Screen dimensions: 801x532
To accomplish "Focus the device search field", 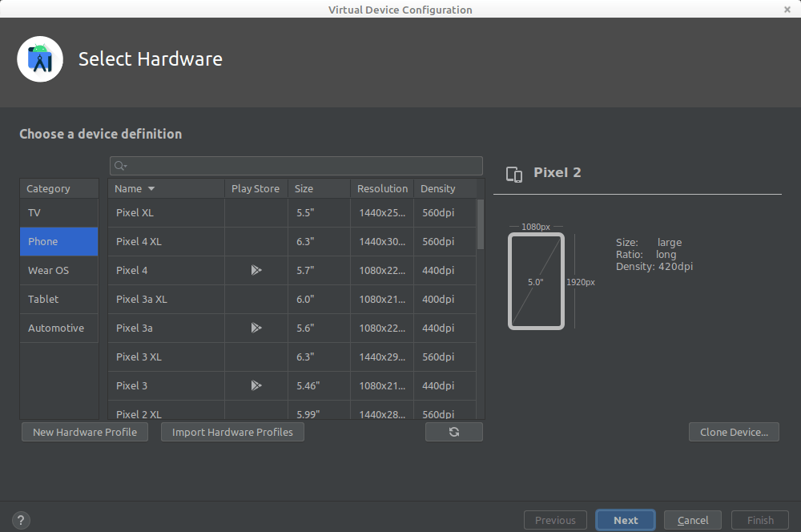I will click(296, 166).
